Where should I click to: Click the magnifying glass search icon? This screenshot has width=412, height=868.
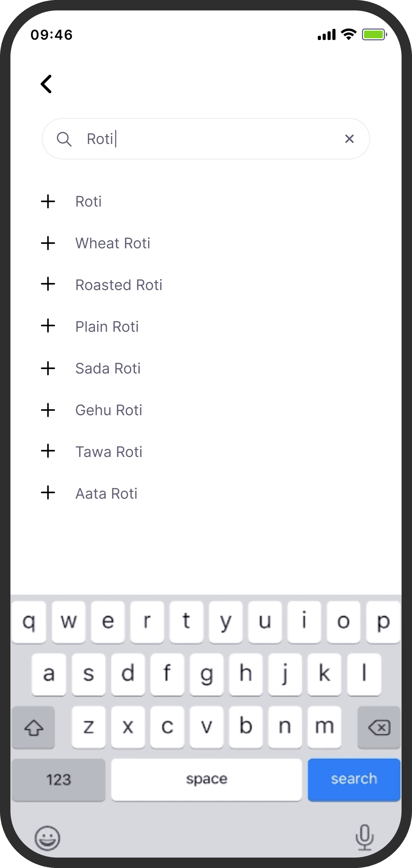click(64, 139)
